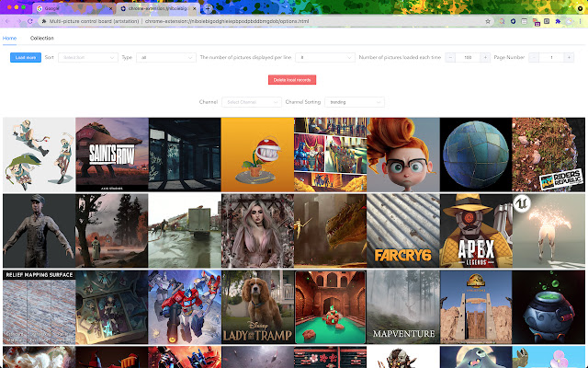The height and width of the screenshot is (368, 588).
Task: Open the Type dropdown showing all
Action: click(x=166, y=57)
